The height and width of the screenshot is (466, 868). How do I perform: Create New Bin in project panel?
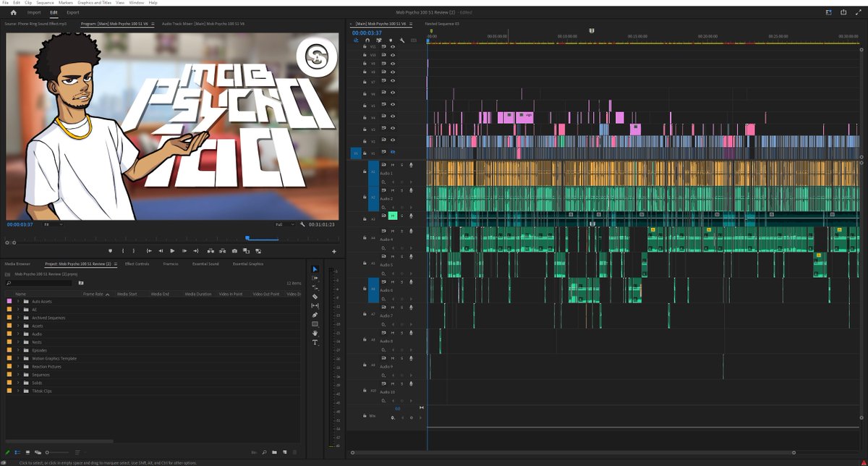274,452
